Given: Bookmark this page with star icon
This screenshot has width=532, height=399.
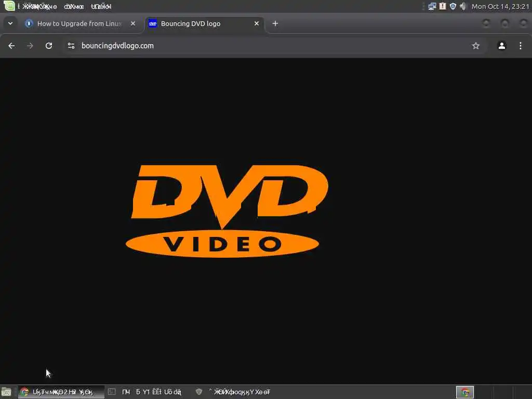Looking at the screenshot, I should coord(476,46).
